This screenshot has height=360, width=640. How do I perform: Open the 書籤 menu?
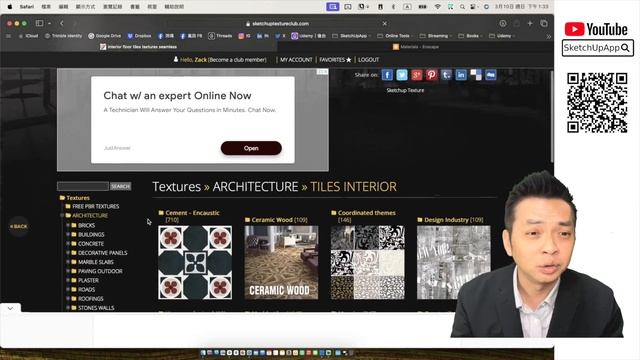click(x=135, y=7)
